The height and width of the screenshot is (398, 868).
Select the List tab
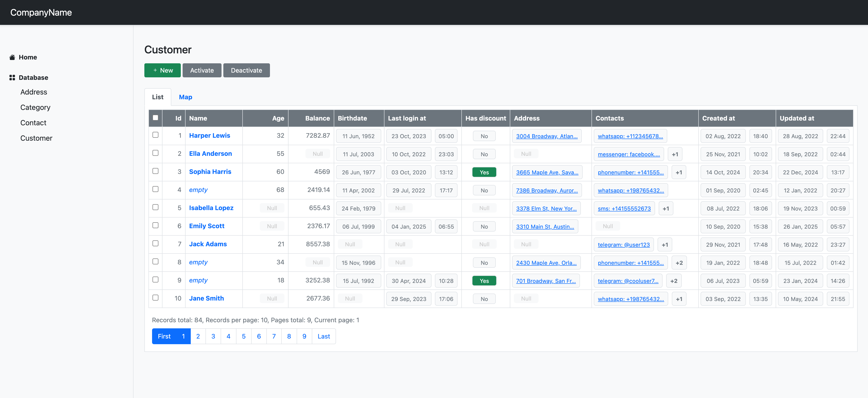(x=158, y=97)
